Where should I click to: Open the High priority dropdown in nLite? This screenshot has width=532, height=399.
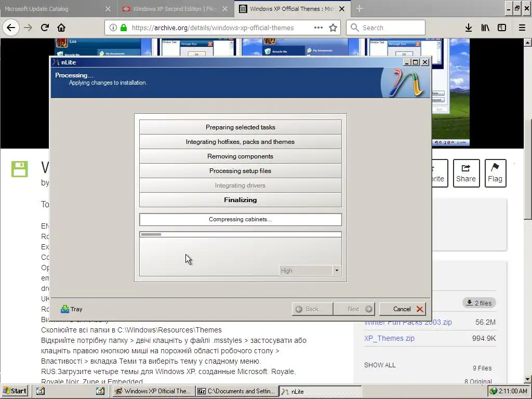[337, 270]
